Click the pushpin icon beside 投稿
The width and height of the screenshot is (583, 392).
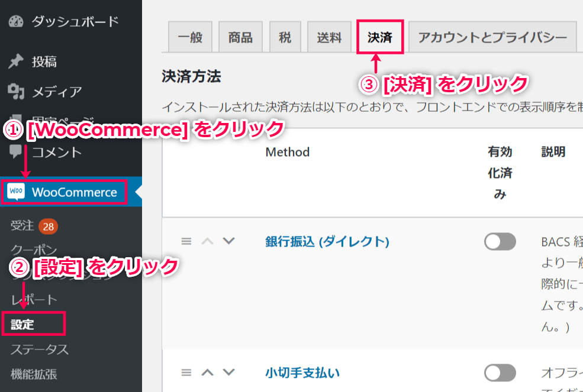16,61
